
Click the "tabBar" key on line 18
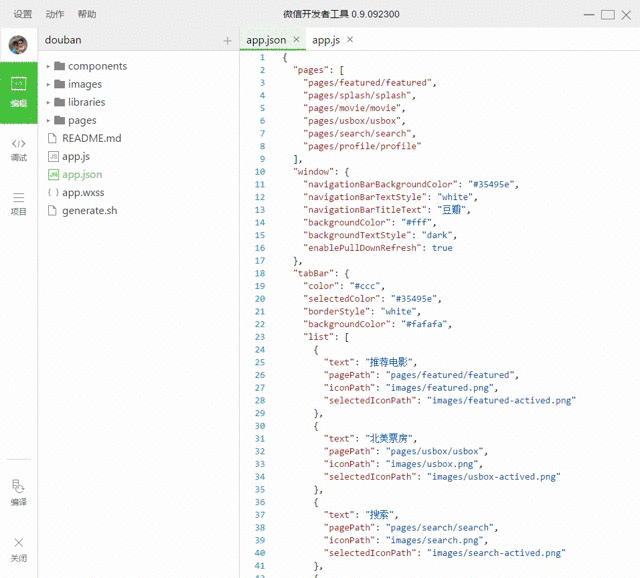point(313,273)
